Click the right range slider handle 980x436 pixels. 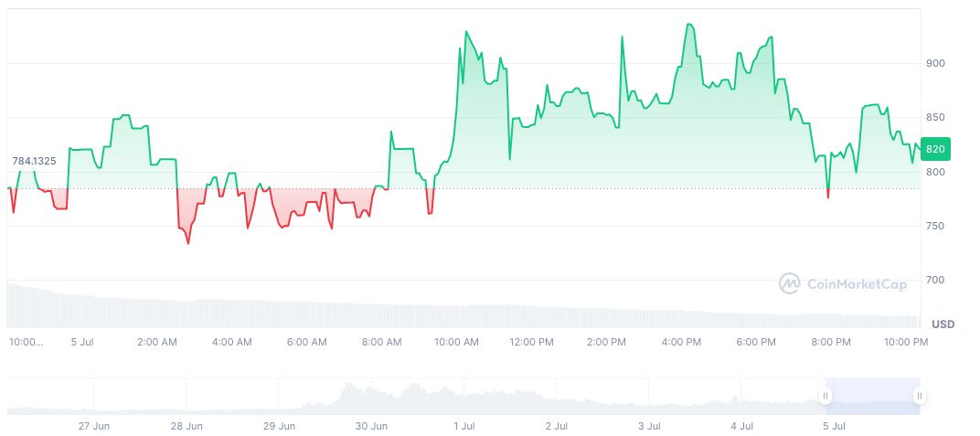pyautogui.click(x=919, y=396)
